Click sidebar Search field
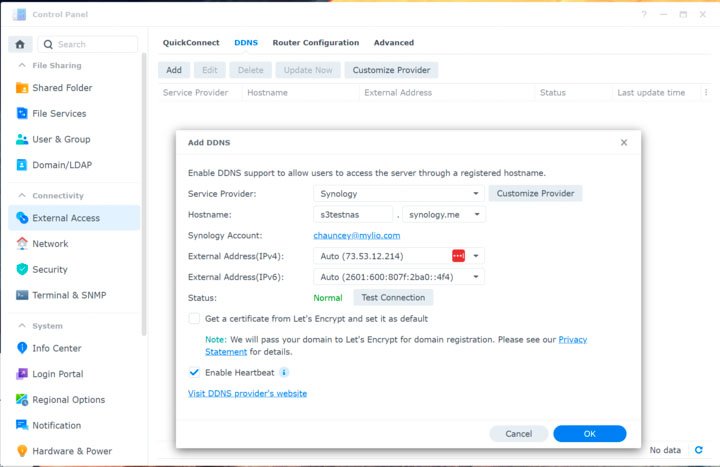This screenshot has height=467, width=720. [x=88, y=44]
